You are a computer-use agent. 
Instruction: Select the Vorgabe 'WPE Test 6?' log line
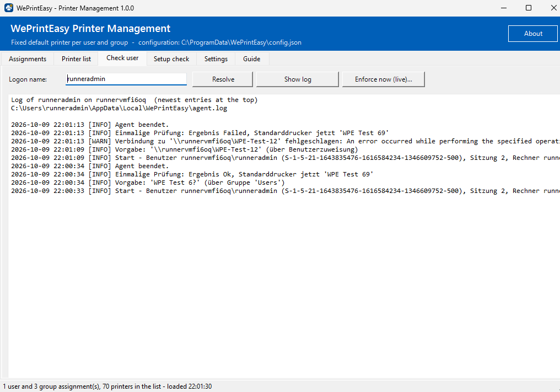coord(148,182)
